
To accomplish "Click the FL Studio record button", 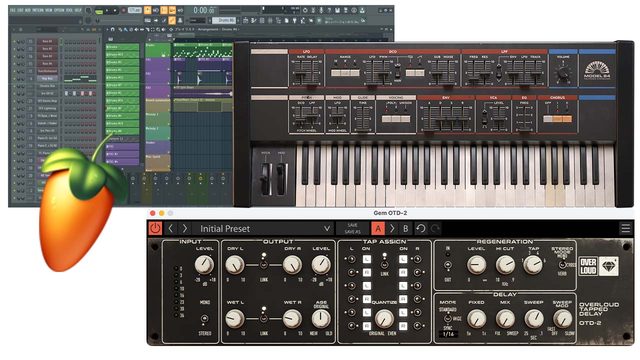I will point(124,11).
